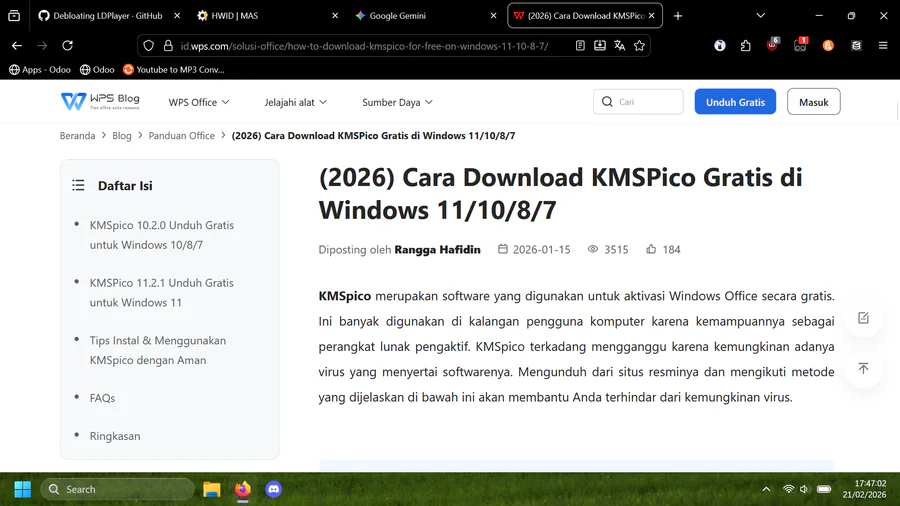Open a new browser tab
This screenshot has width=900, height=506.
pos(678,15)
